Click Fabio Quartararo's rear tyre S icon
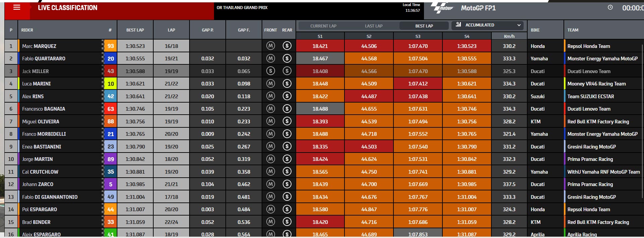Screen dimensions: 644x238 pyautogui.click(x=287, y=58)
